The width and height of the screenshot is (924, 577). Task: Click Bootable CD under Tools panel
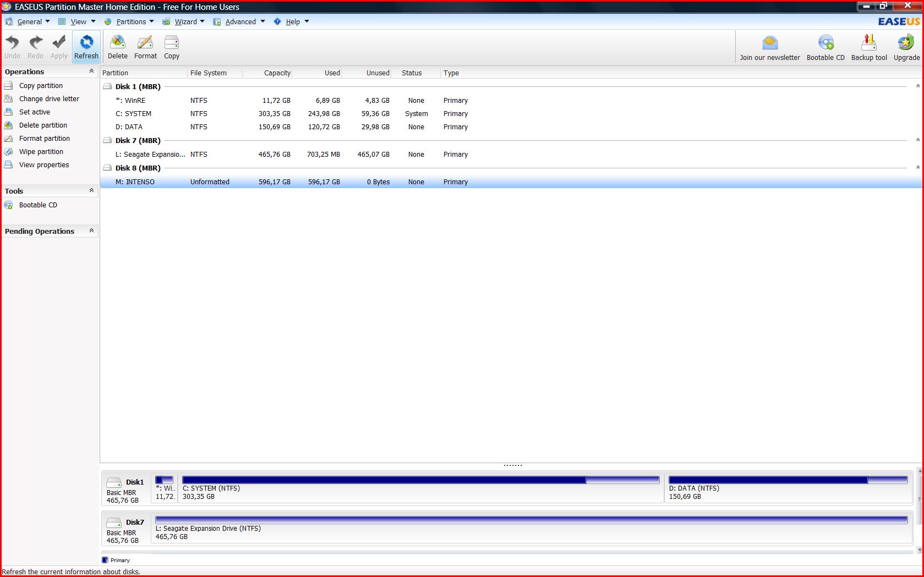click(38, 205)
